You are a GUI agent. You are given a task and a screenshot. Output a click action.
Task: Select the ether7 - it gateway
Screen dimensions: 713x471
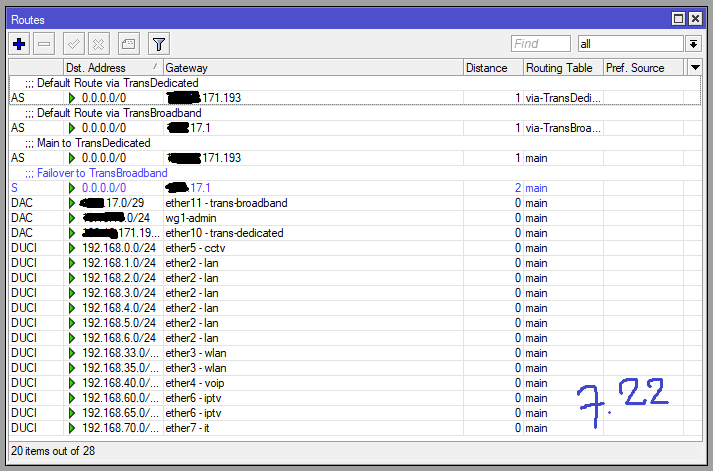pyautogui.click(x=187, y=428)
